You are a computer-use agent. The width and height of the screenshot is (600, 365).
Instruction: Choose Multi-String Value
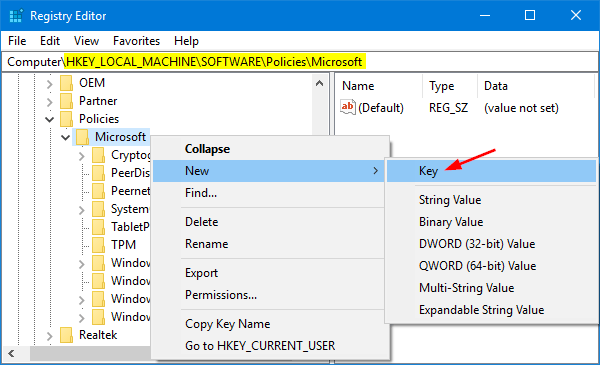coord(491,288)
